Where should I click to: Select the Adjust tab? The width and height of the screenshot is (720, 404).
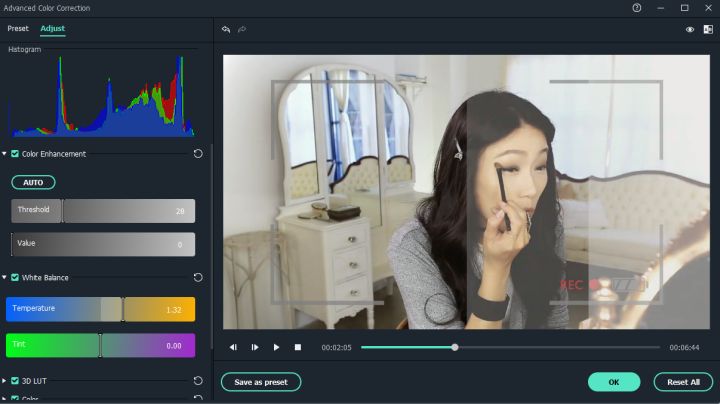point(52,28)
